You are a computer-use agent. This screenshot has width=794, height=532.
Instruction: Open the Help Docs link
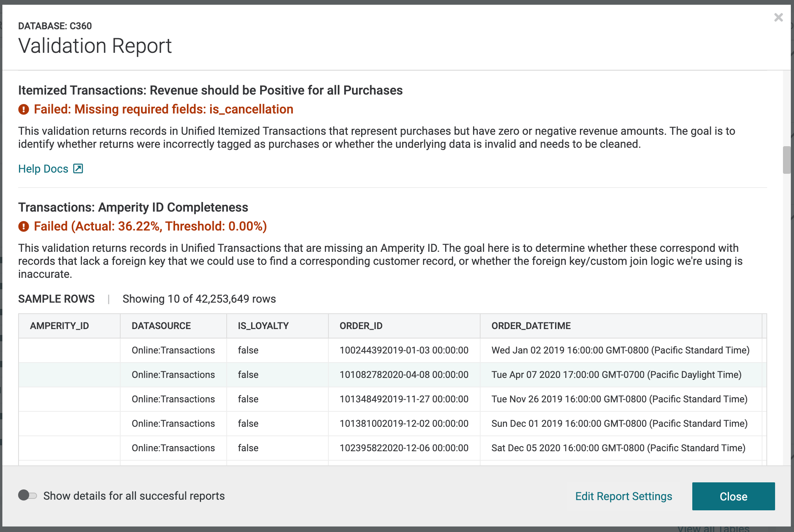pyautogui.click(x=43, y=169)
